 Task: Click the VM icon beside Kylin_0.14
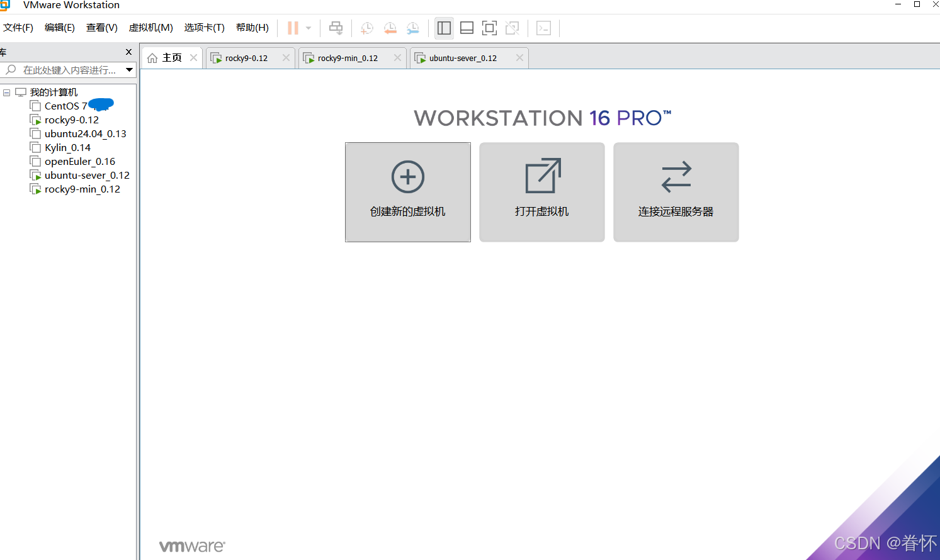pos(36,148)
